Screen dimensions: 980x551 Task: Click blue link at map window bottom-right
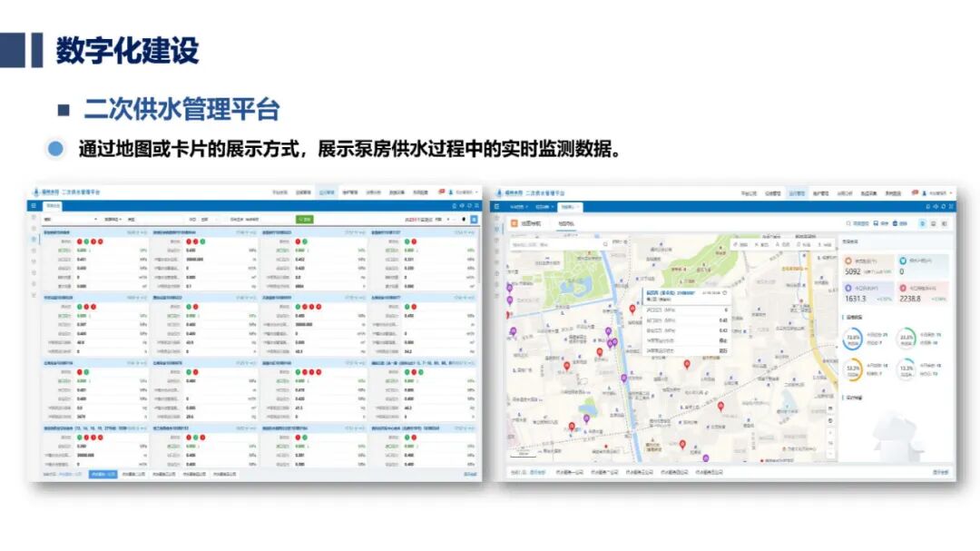click(x=941, y=472)
